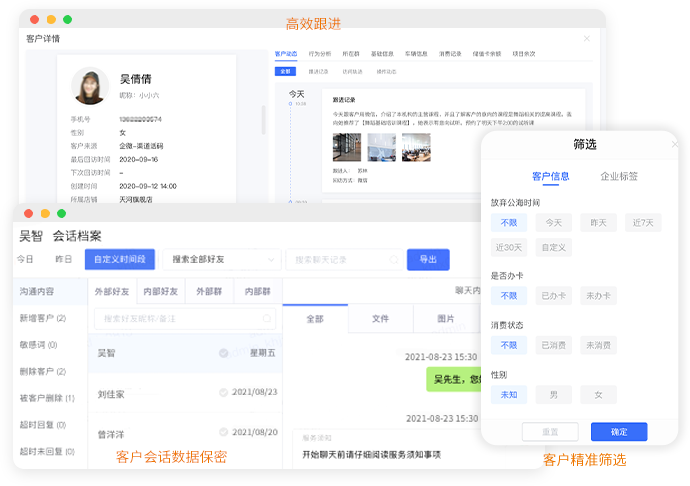Click the 搜索聊天记录 search field
Screen dimensions: 690x486
tap(345, 260)
